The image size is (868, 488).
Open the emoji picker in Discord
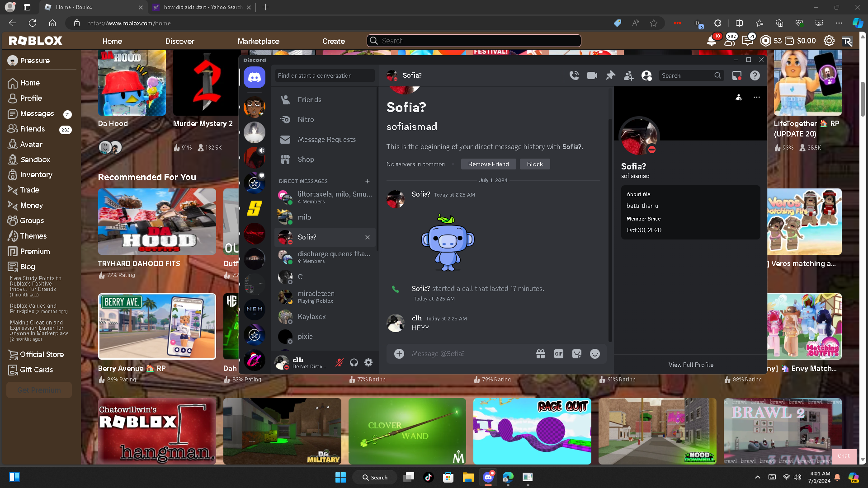tap(595, 354)
